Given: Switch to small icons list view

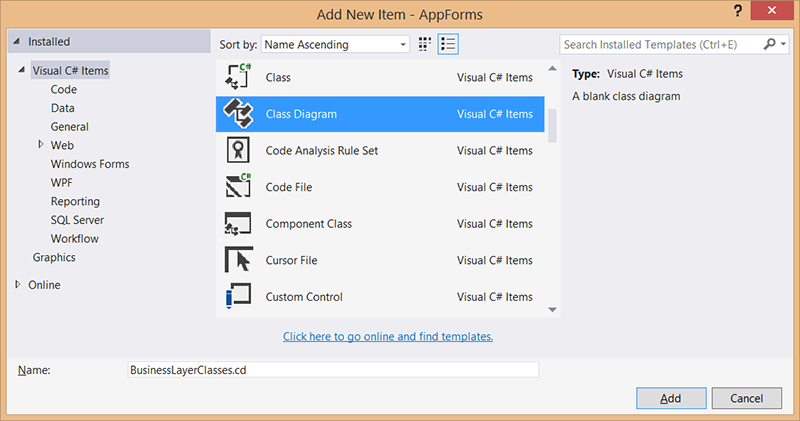Looking at the screenshot, I should (x=448, y=44).
